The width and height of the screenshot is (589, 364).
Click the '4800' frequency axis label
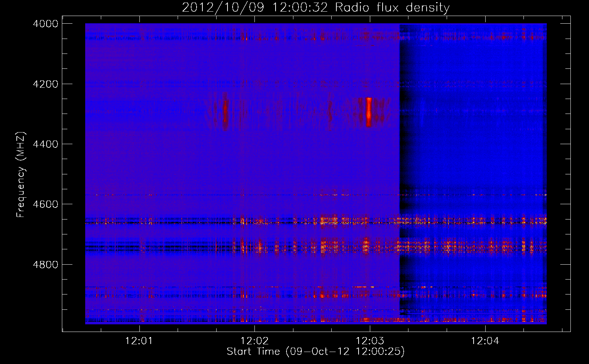pyautogui.click(x=46, y=265)
